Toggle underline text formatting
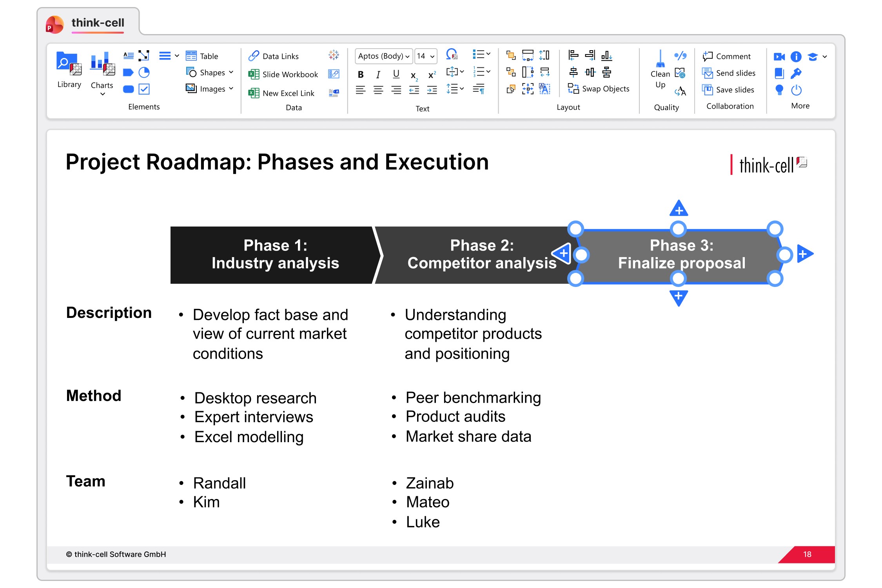This screenshot has height=588, width=882. pyautogui.click(x=396, y=74)
